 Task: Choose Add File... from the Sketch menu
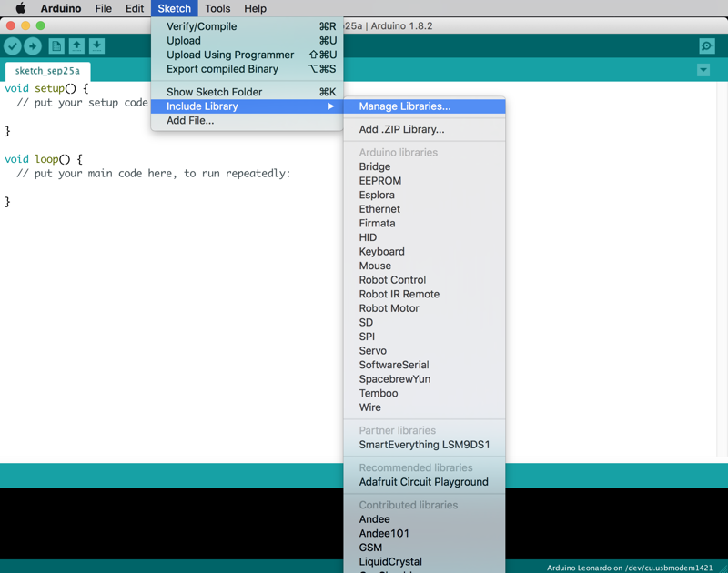click(x=247, y=121)
